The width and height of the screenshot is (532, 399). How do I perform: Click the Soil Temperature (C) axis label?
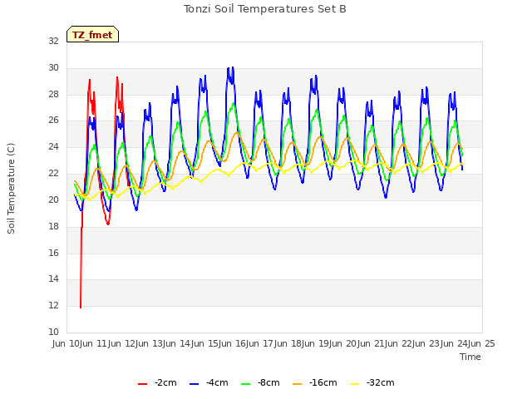coord(11,189)
